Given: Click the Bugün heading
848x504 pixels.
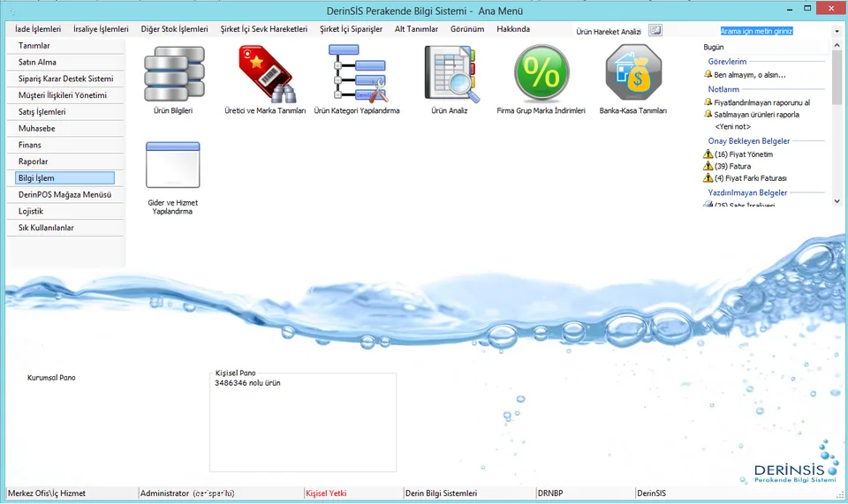Looking at the screenshot, I should pyautogui.click(x=714, y=47).
